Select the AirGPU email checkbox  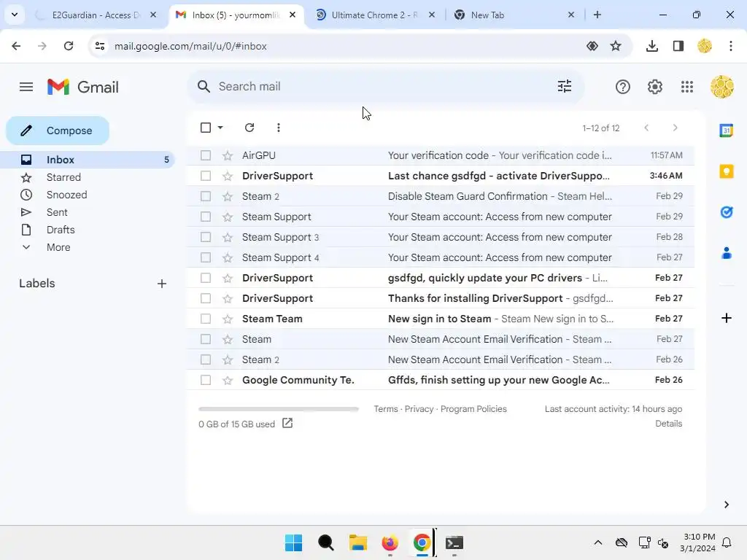(x=206, y=156)
